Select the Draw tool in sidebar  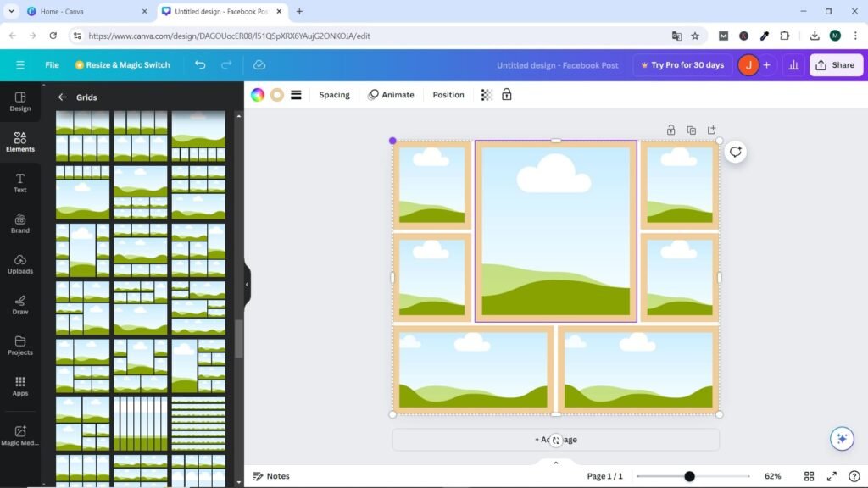point(20,304)
